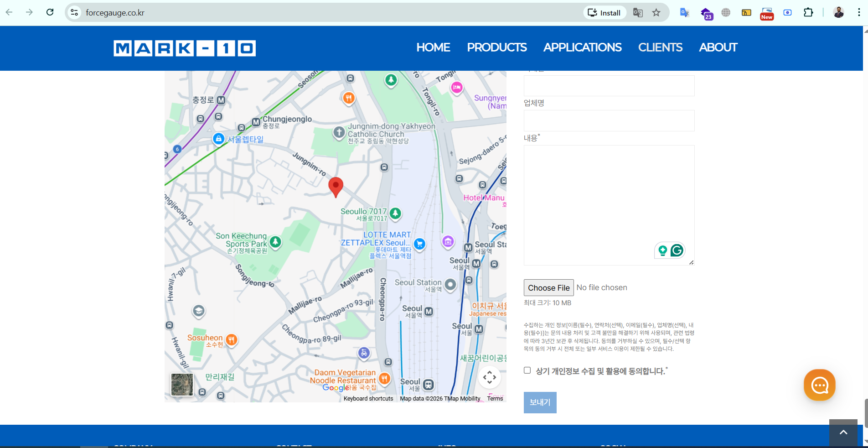Open site information icon in address bar
This screenshot has height=448, width=868.
click(74, 12)
